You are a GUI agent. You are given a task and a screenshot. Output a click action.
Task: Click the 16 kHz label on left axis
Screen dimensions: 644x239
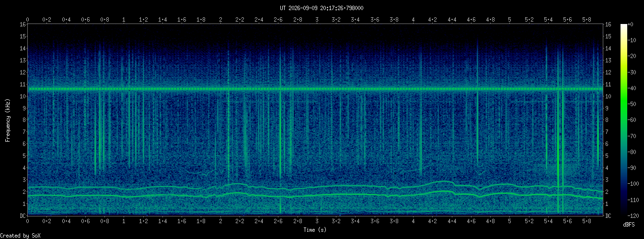tap(23, 24)
